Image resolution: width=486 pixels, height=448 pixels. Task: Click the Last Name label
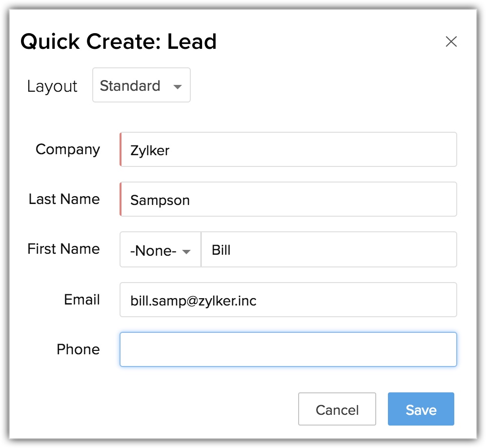click(x=64, y=199)
